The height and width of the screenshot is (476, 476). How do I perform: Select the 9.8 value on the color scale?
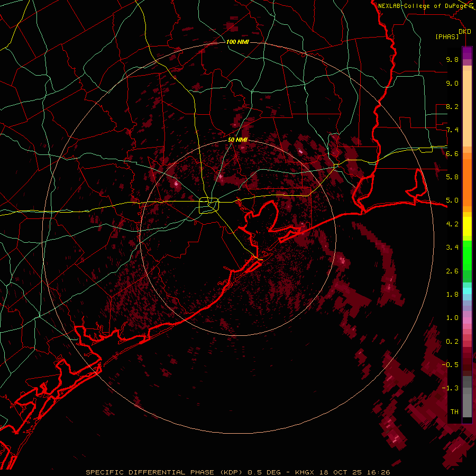pos(452,59)
